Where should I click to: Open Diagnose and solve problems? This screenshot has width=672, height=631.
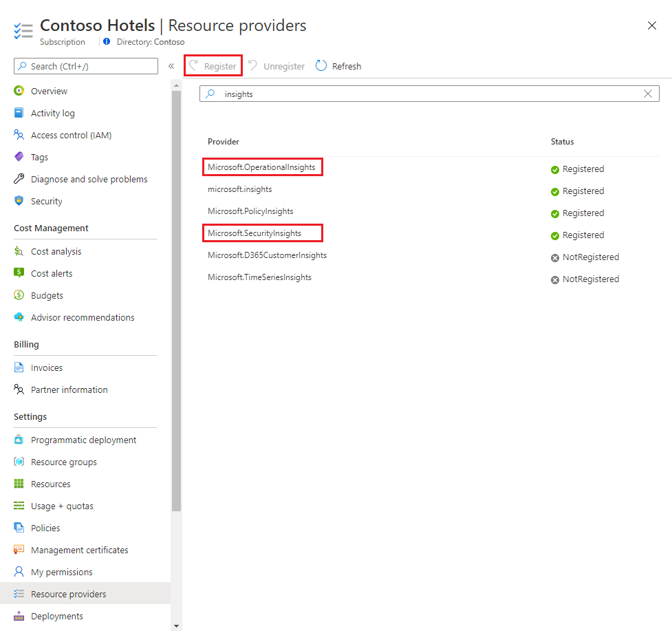click(89, 179)
